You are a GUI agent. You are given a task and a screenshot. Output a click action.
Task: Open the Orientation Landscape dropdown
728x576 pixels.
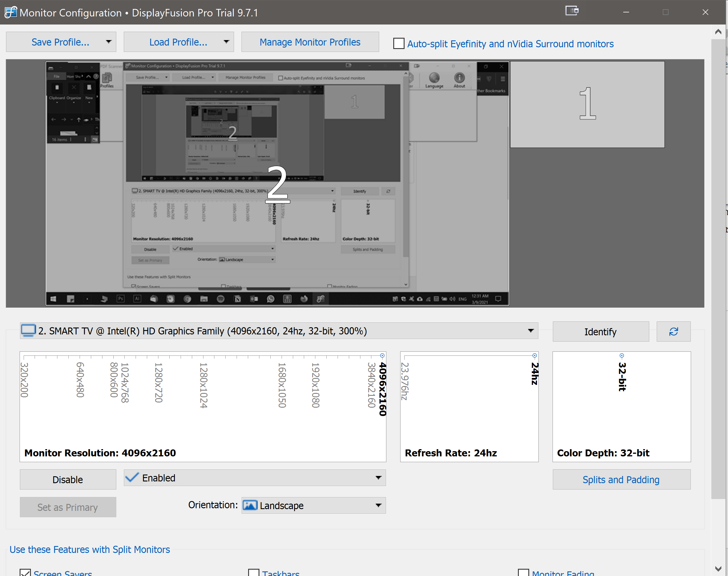[x=378, y=505]
